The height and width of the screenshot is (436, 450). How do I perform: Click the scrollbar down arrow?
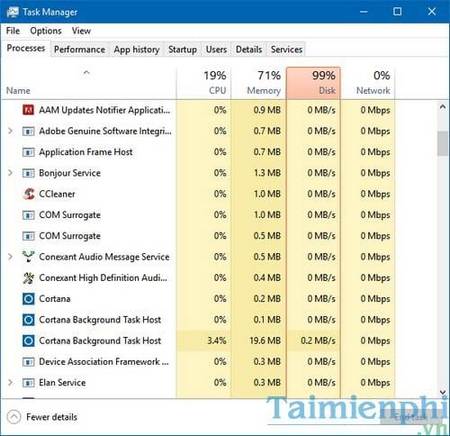443,392
